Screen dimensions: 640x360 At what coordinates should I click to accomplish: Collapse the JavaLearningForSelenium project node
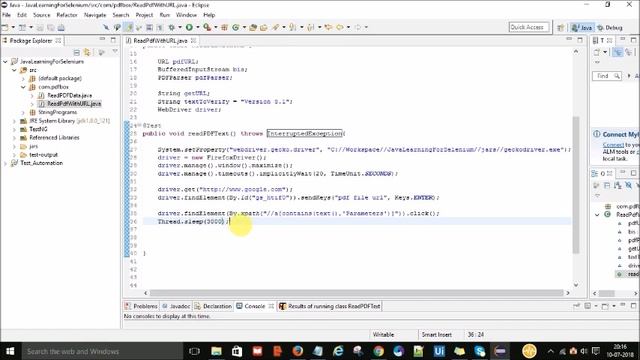point(5,62)
